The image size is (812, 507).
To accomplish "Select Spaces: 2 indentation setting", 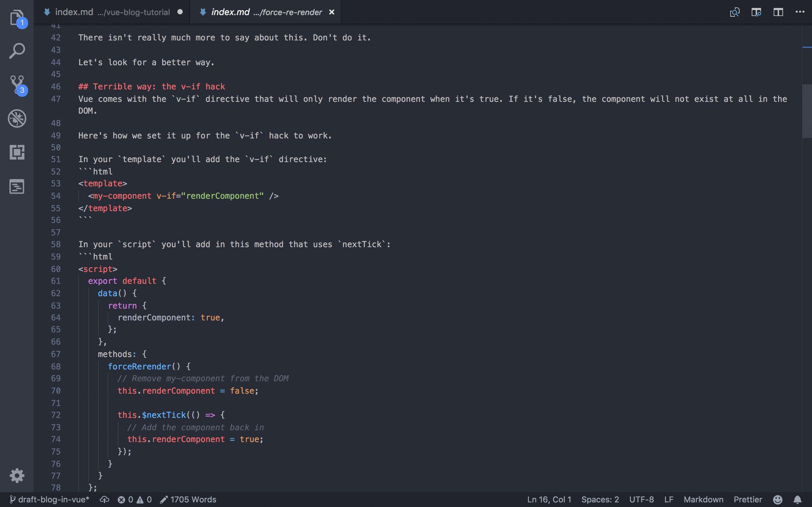I will [x=600, y=500].
